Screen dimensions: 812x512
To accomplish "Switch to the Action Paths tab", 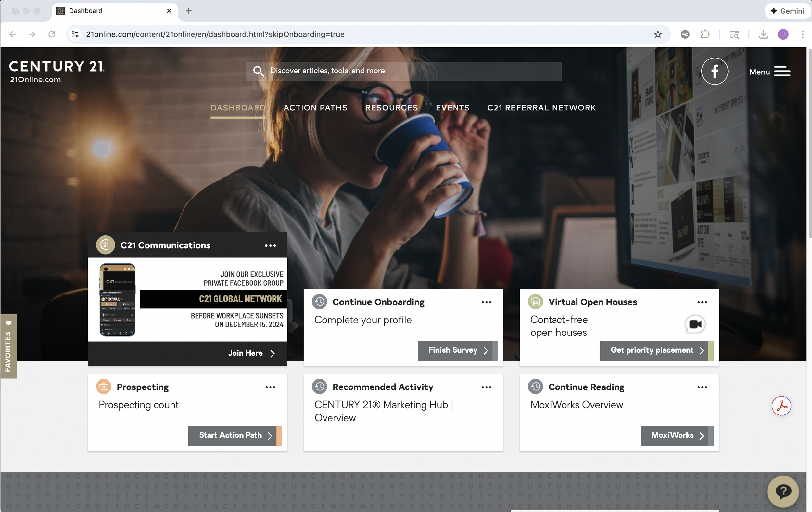I will (316, 108).
